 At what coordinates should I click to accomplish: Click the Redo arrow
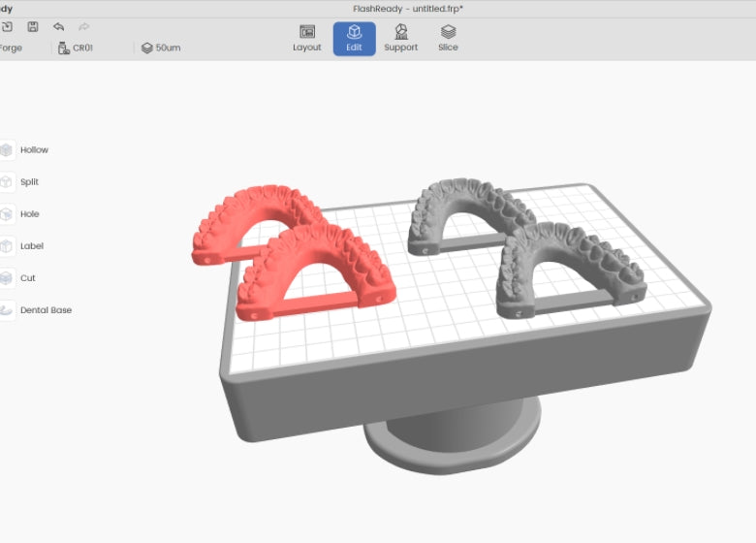click(x=83, y=26)
